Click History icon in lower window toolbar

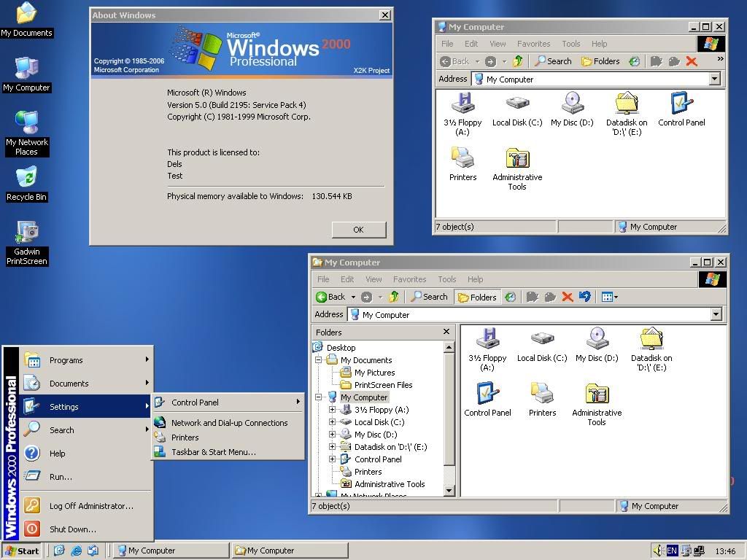[x=510, y=297]
